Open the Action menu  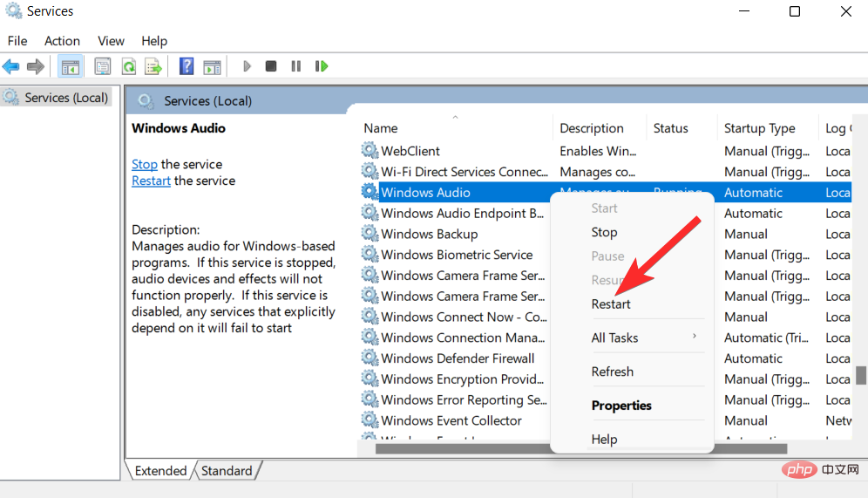pyautogui.click(x=62, y=41)
